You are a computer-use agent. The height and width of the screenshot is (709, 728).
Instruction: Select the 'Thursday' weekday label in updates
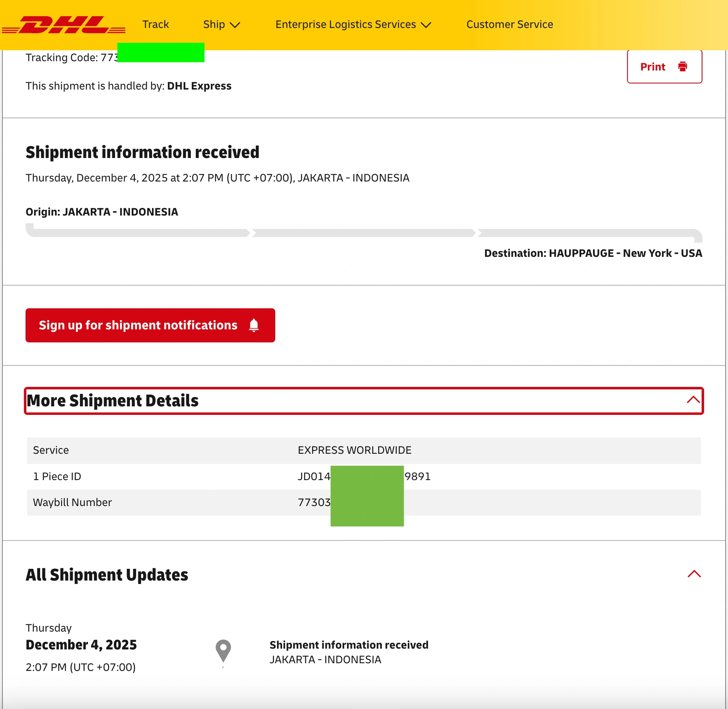pyautogui.click(x=49, y=628)
